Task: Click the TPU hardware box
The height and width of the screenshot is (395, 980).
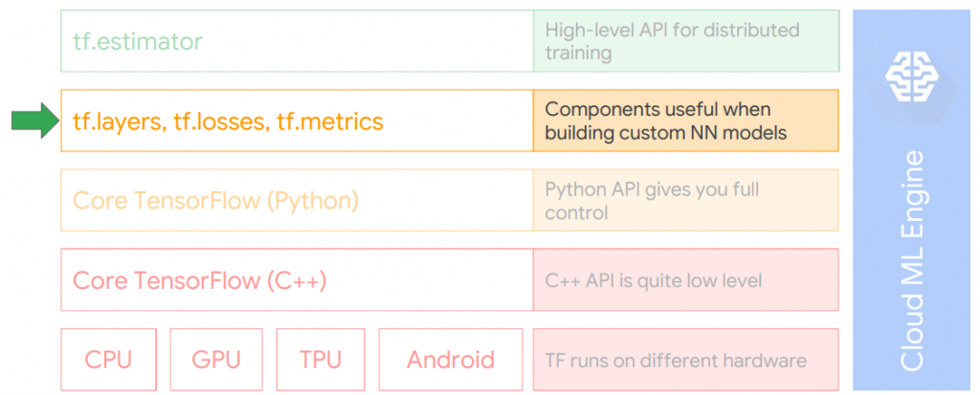Action: click(x=321, y=360)
